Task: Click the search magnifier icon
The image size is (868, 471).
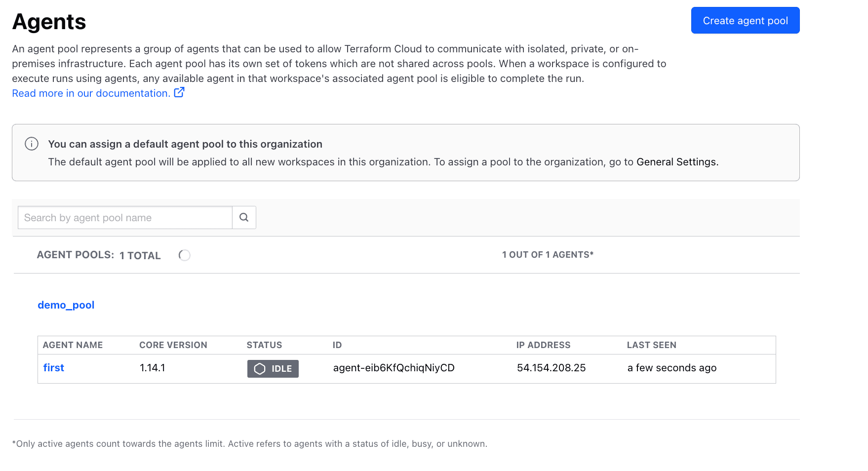Action: (244, 217)
